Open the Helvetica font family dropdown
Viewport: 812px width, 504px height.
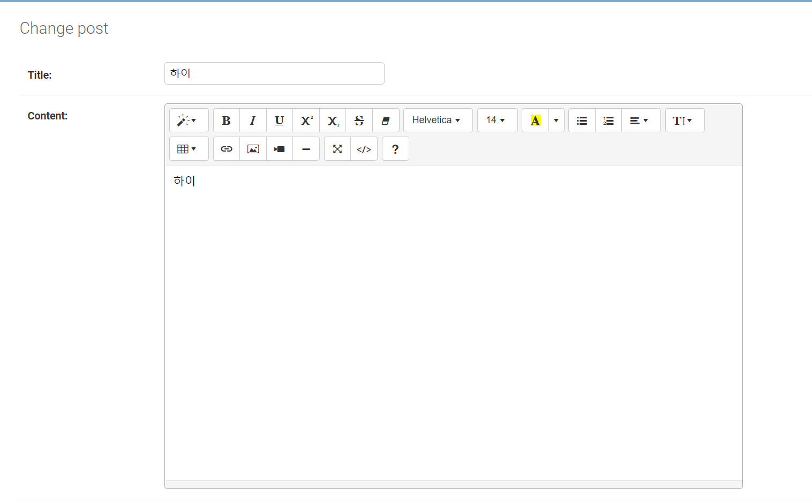pyautogui.click(x=438, y=120)
